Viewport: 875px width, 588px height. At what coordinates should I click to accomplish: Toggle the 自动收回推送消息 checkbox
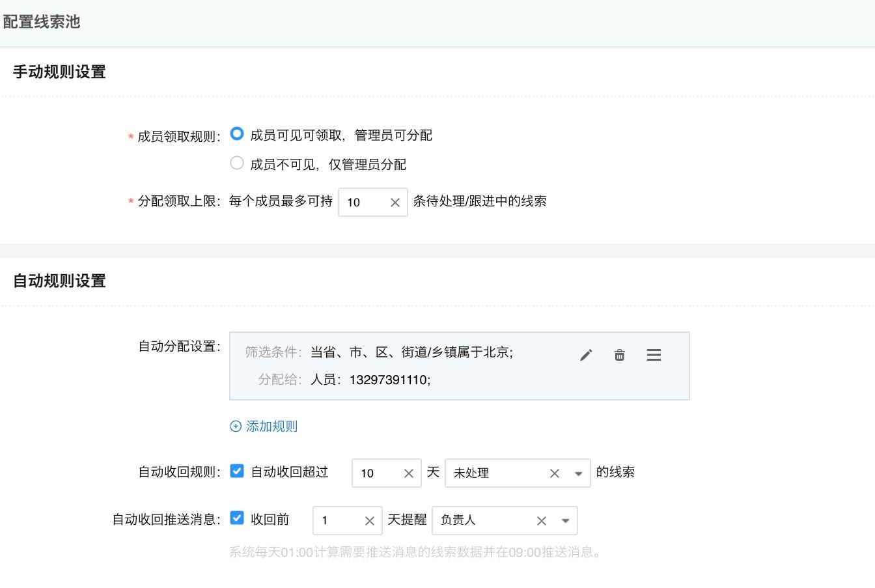click(236, 518)
